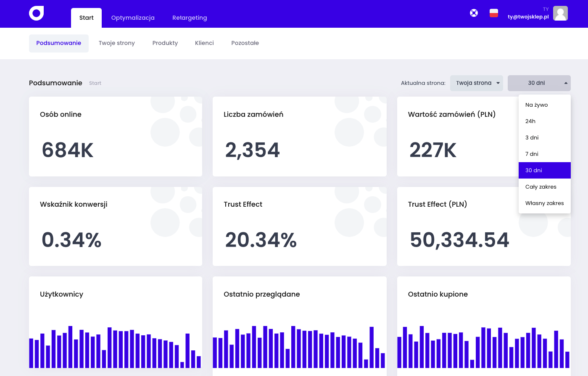Click the Wskaźnik konwersji card title
588x376 pixels.
tap(74, 205)
